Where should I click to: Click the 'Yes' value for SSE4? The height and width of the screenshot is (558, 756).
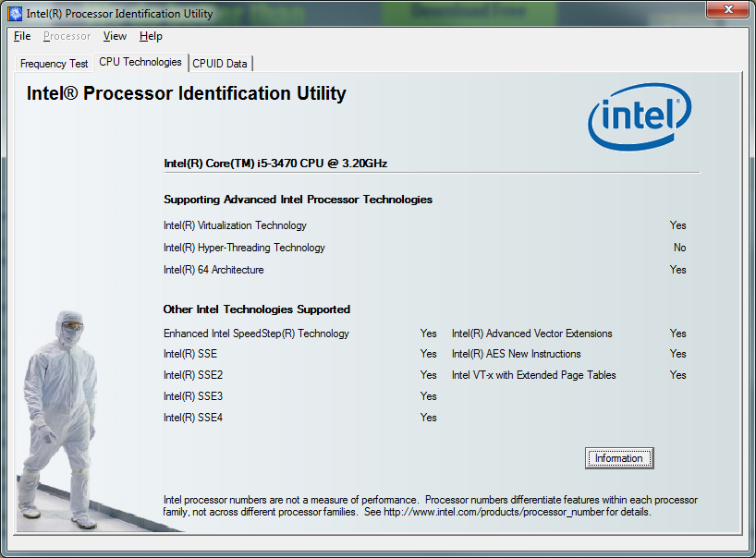tap(428, 418)
